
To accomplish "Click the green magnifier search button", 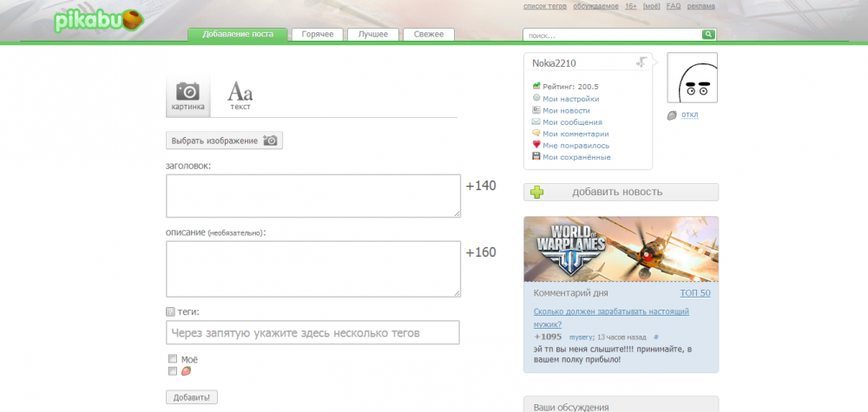I will point(708,35).
